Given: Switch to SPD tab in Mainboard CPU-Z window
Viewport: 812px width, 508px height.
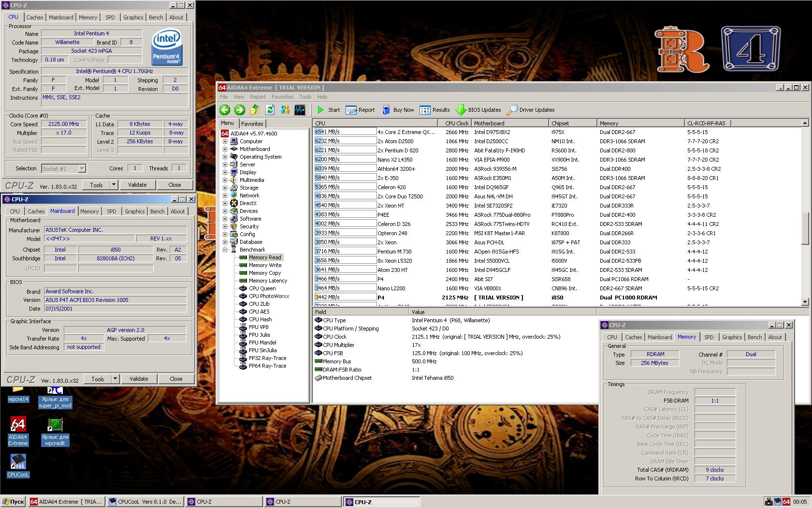Looking at the screenshot, I should tap(112, 211).
